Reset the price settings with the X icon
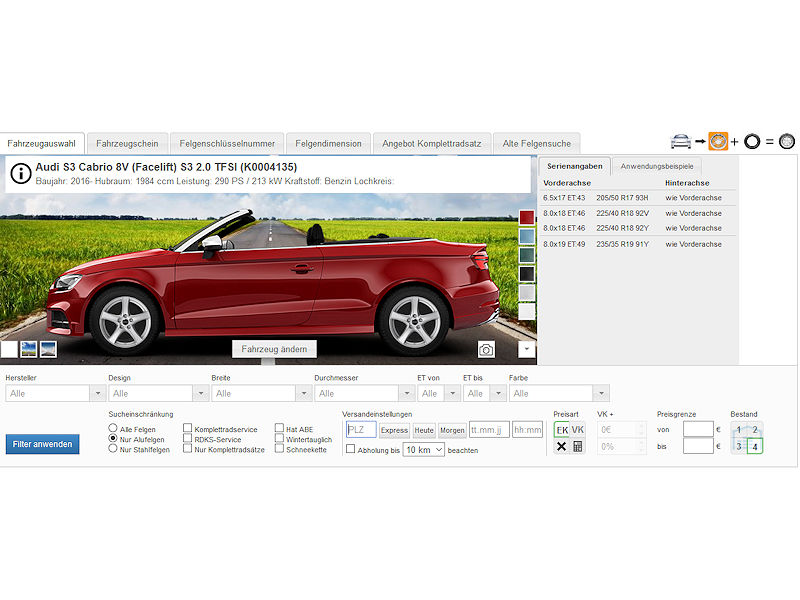Screen dimensions: 800x600 [562, 446]
